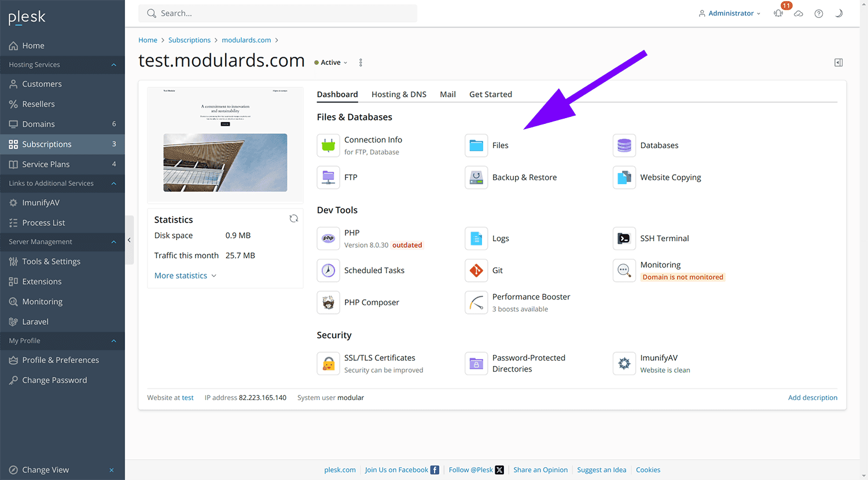Open Service Plans in sidebar
This screenshot has width=868, height=480.
[x=62, y=164]
